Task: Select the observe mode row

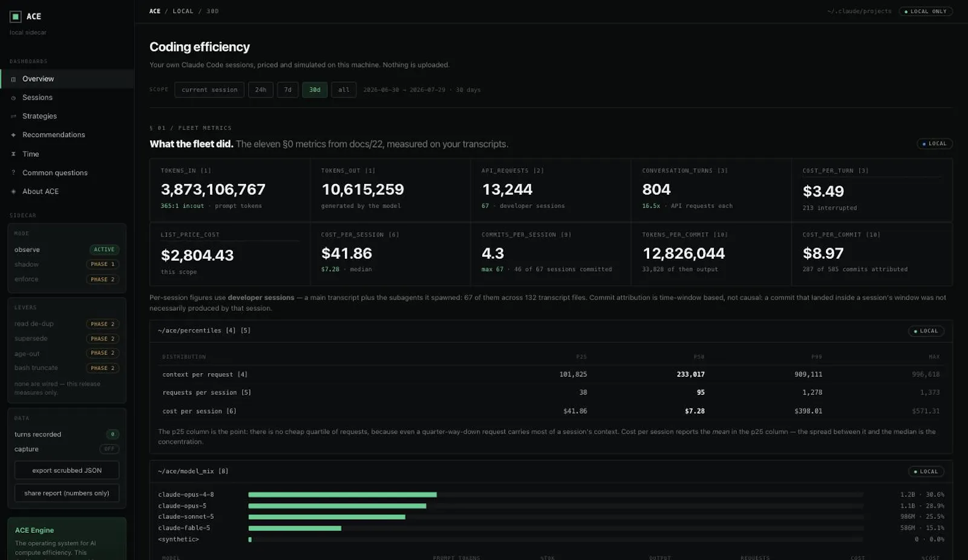Action: pyautogui.click(x=67, y=250)
